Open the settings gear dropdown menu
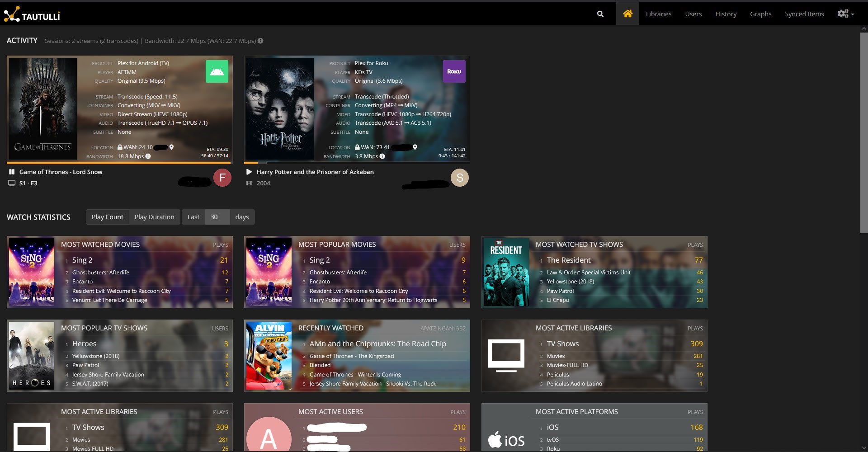This screenshot has height=452, width=868. point(844,14)
